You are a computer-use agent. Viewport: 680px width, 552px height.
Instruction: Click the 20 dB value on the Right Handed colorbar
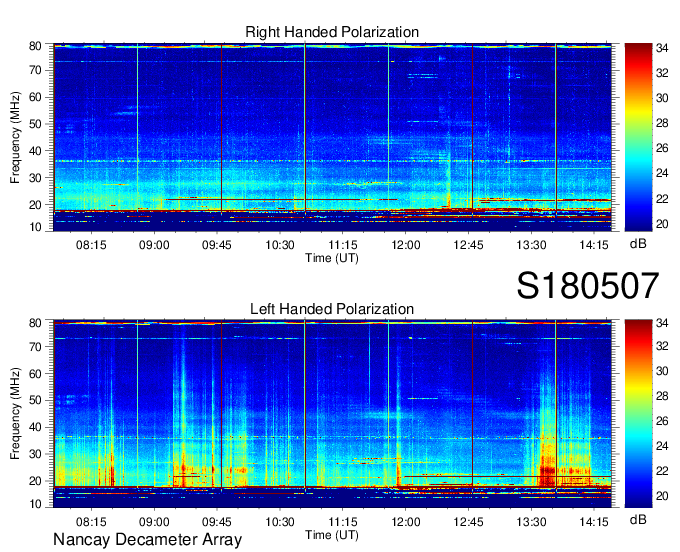click(x=662, y=224)
